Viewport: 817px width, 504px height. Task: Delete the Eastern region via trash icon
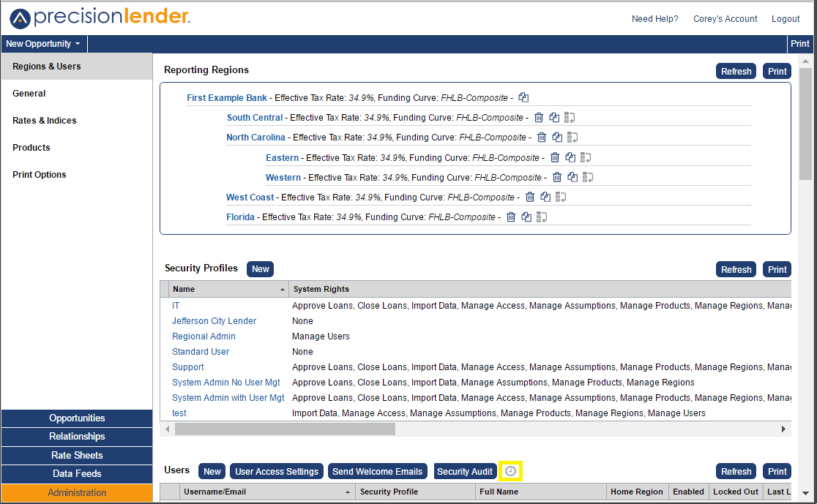pos(555,157)
